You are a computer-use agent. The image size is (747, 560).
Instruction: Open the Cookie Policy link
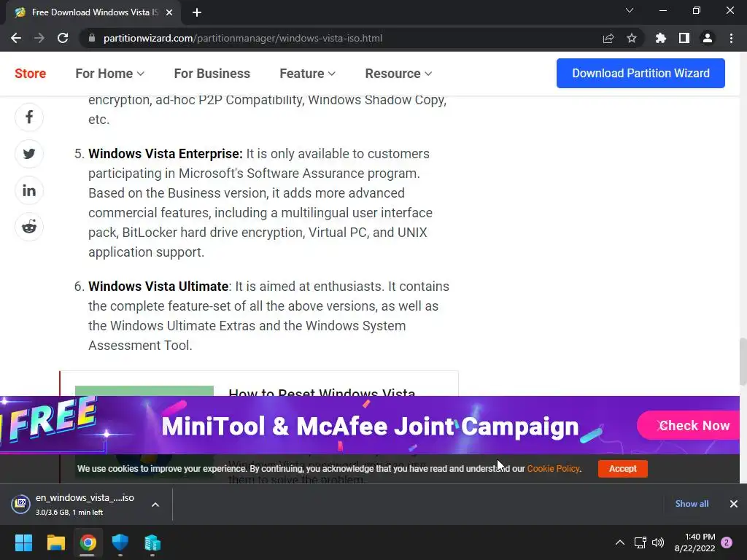pyautogui.click(x=553, y=469)
